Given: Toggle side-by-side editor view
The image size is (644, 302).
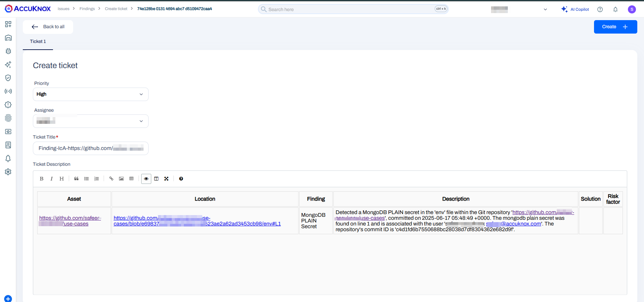Looking at the screenshot, I should click(x=156, y=179).
